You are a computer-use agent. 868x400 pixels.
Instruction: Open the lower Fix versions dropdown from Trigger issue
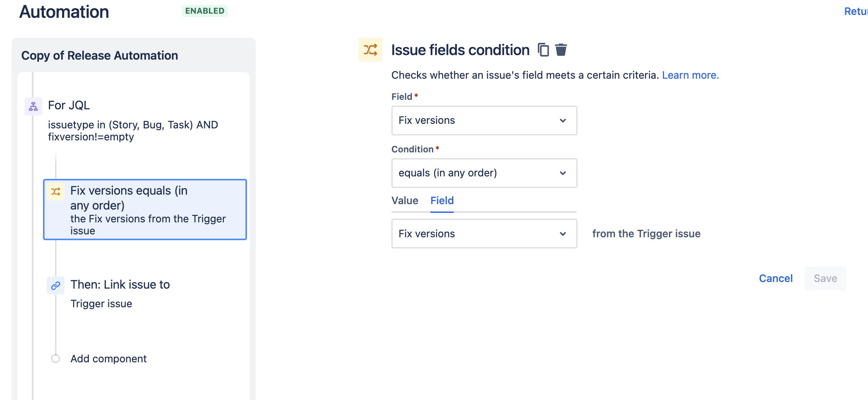[x=484, y=234]
